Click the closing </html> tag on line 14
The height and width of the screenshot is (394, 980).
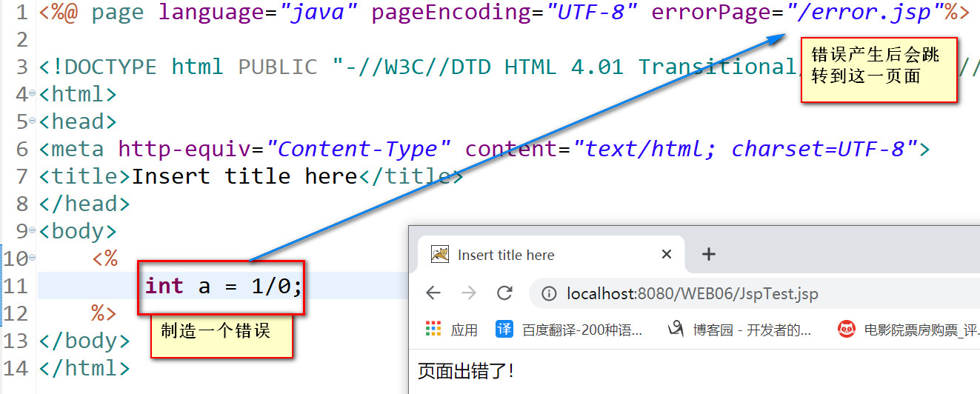click(84, 368)
